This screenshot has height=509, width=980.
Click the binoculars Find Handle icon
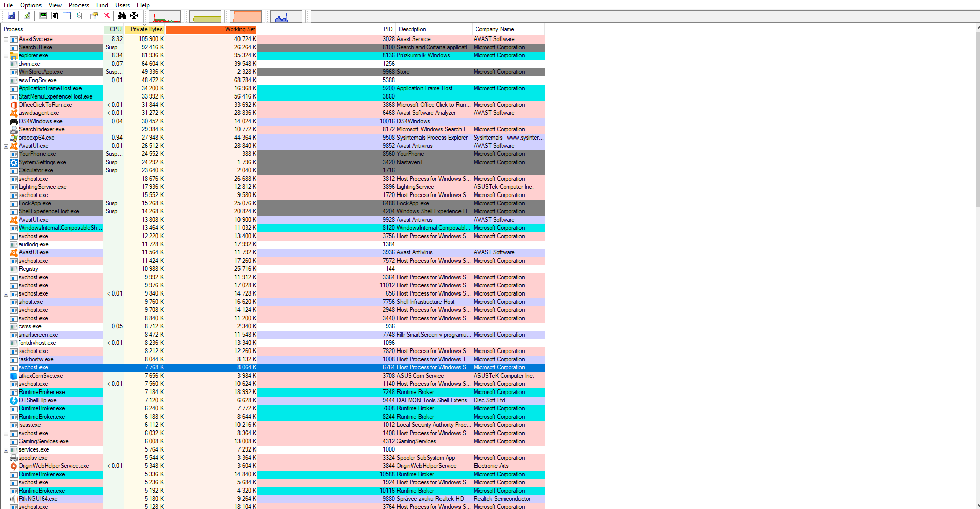point(122,16)
